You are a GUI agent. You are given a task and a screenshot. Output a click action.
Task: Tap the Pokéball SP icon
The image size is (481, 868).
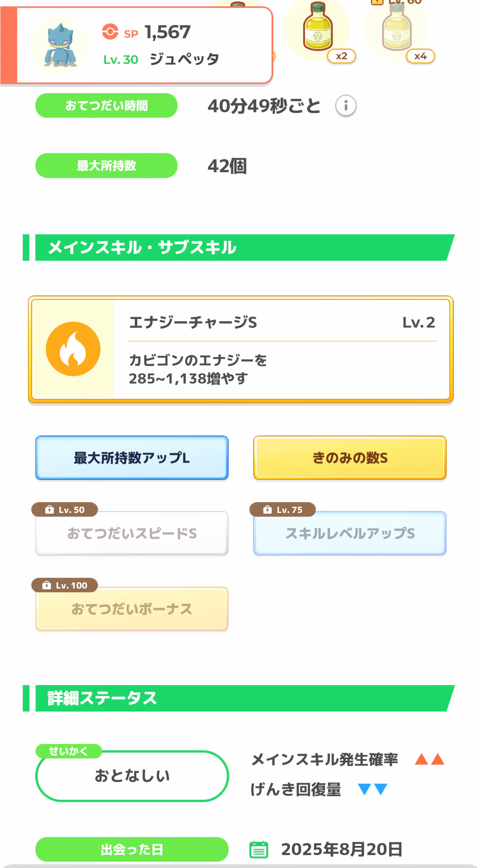click(x=110, y=32)
